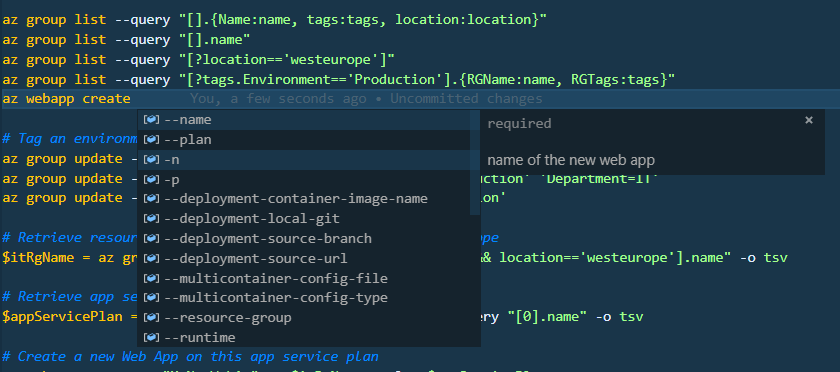Click the icon beside -p suggestion
Screen dimensions: 840x372
click(x=152, y=180)
